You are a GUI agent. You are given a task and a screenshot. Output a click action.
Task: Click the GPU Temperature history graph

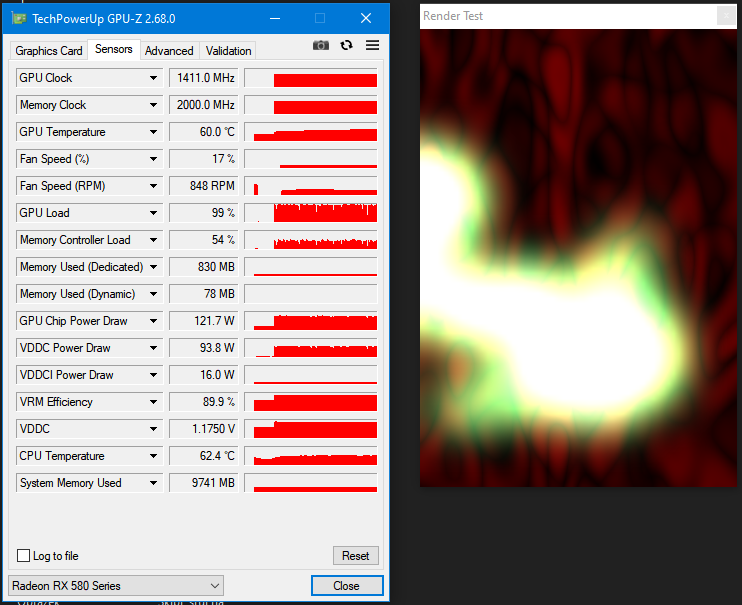tap(311, 132)
